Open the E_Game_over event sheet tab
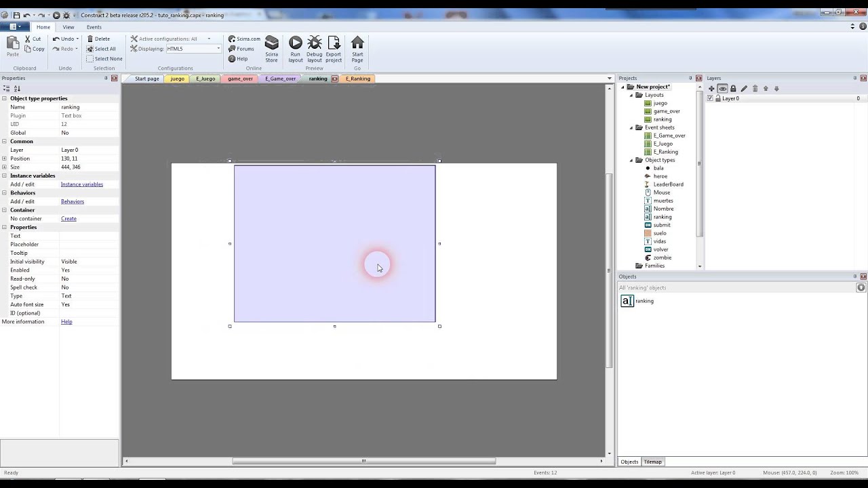Viewport: 868px width, 488px height. [280, 79]
